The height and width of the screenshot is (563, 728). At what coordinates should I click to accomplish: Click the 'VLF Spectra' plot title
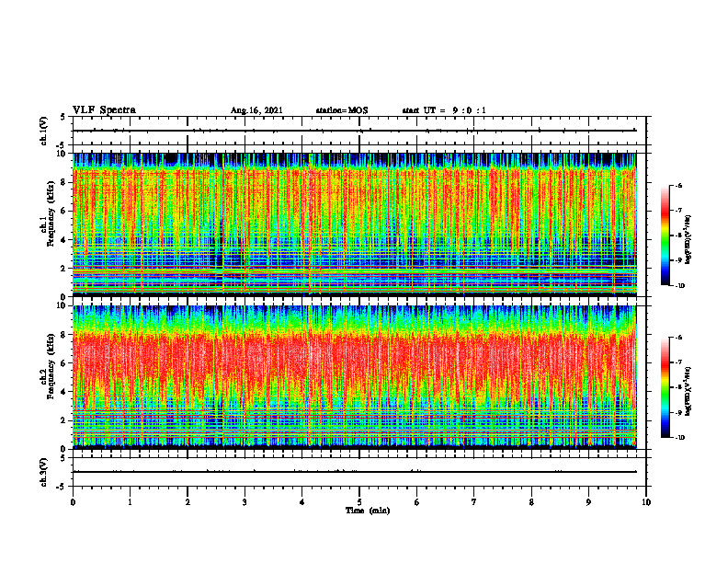[104, 110]
